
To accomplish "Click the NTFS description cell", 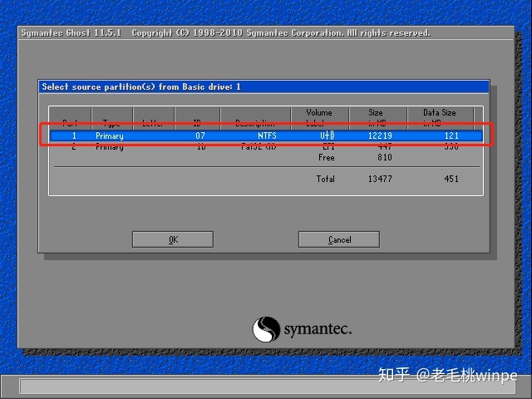I will 267,135.
